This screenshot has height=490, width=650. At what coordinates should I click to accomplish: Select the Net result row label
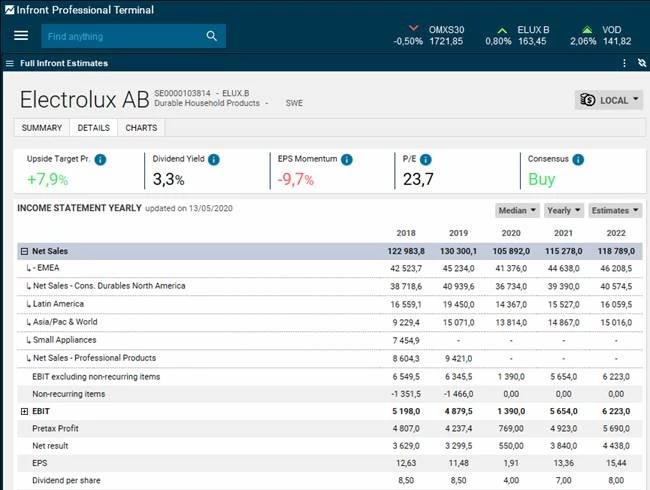[x=50, y=446]
